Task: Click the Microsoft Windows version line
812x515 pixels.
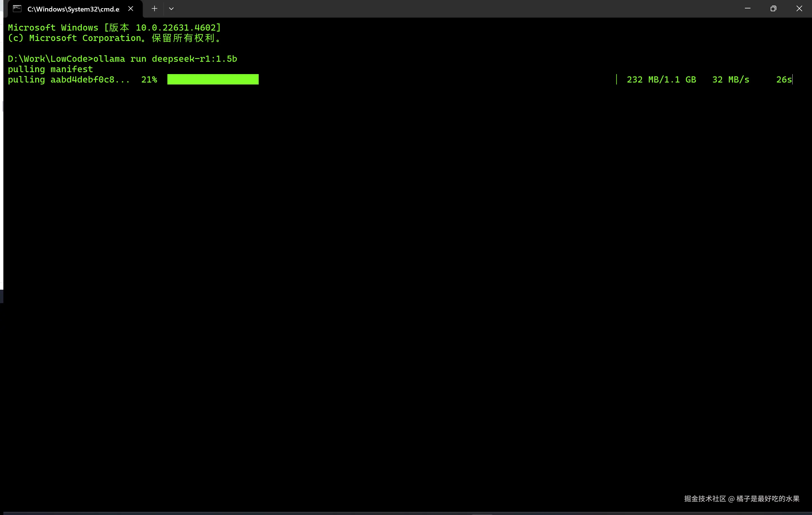Action: coord(114,28)
